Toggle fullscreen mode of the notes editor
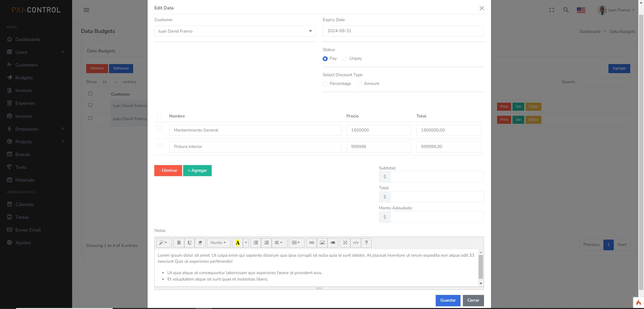Image resolution: width=644 pixels, height=309 pixels. (x=345, y=243)
